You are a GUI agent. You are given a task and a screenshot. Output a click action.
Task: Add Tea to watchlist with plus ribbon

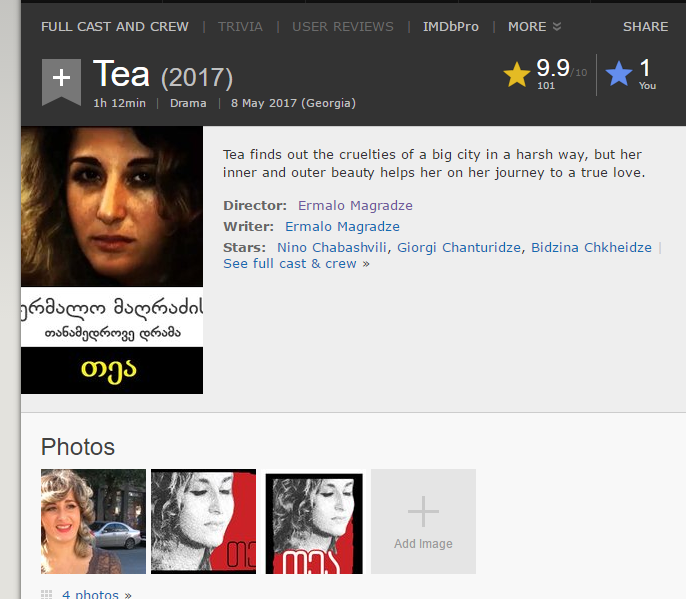click(61, 82)
